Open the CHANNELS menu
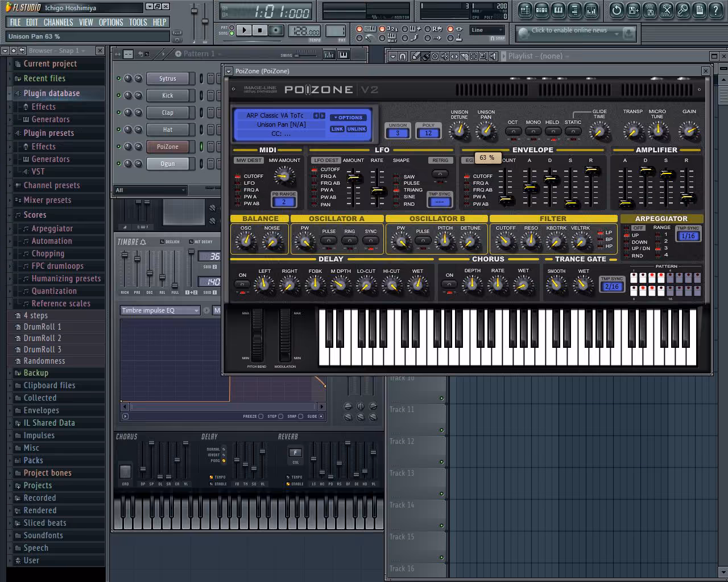Screen dimensions: 728x582 click(x=58, y=22)
